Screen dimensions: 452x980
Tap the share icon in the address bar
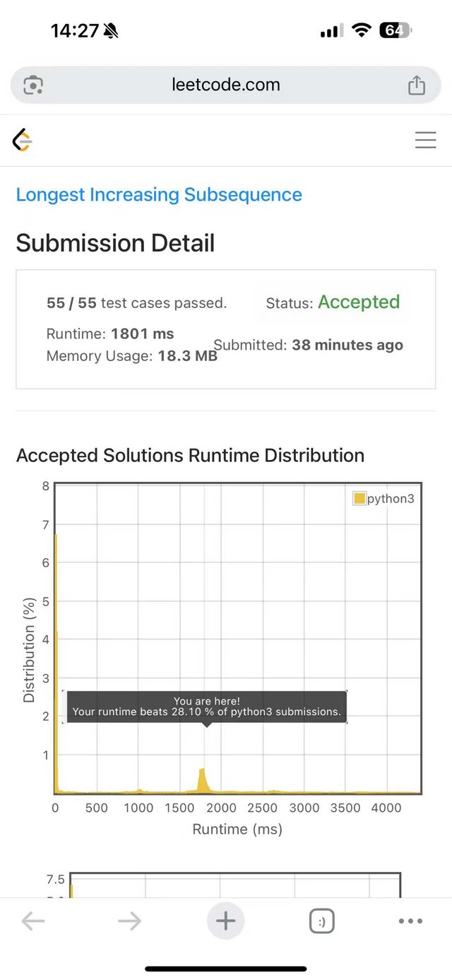[417, 85]
